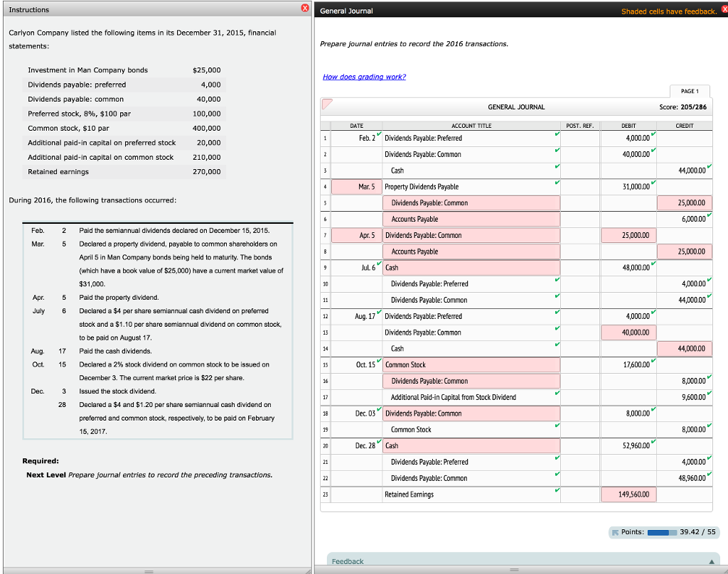728x574 pixels.
Task: Edit row 6 'Accounts Payable' account cell
Action: click(x=471, y=219)
